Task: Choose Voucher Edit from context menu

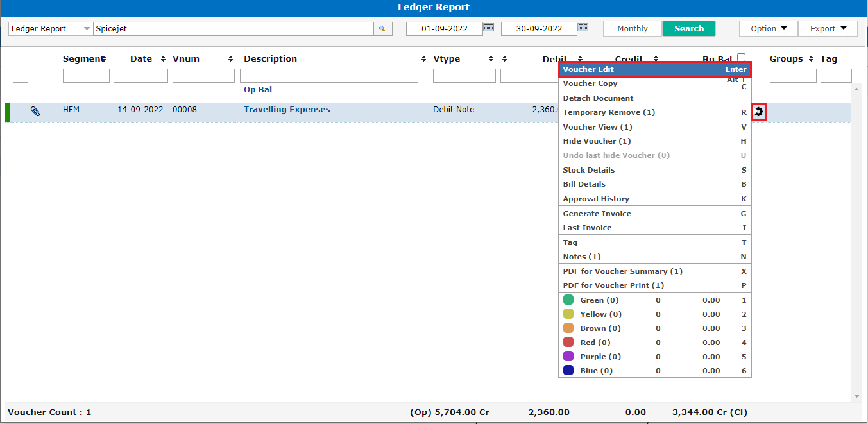Action: point(654,69)
